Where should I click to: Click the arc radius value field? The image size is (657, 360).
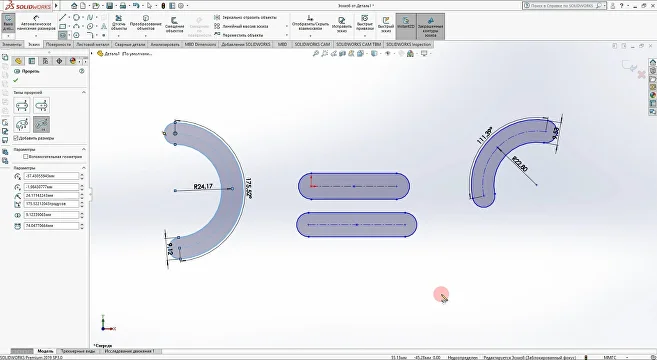pyautogui.click(x=51, y=196)
